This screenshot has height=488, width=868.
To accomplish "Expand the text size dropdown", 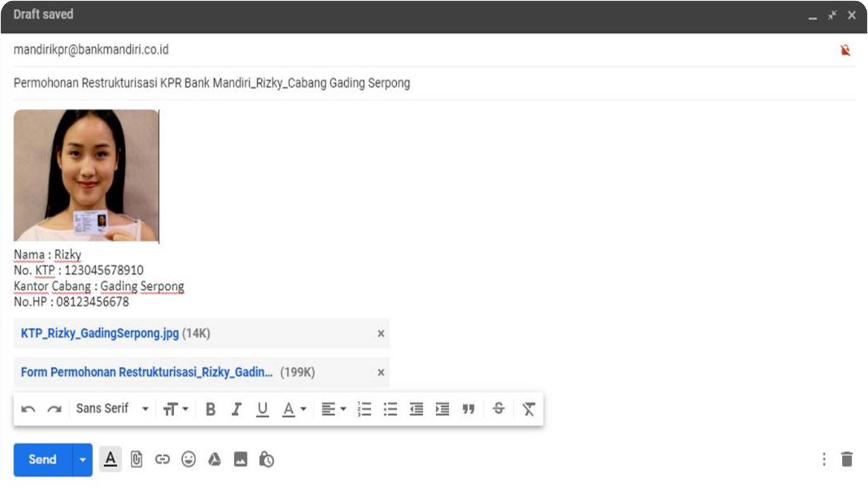I will tap(176, 409).
